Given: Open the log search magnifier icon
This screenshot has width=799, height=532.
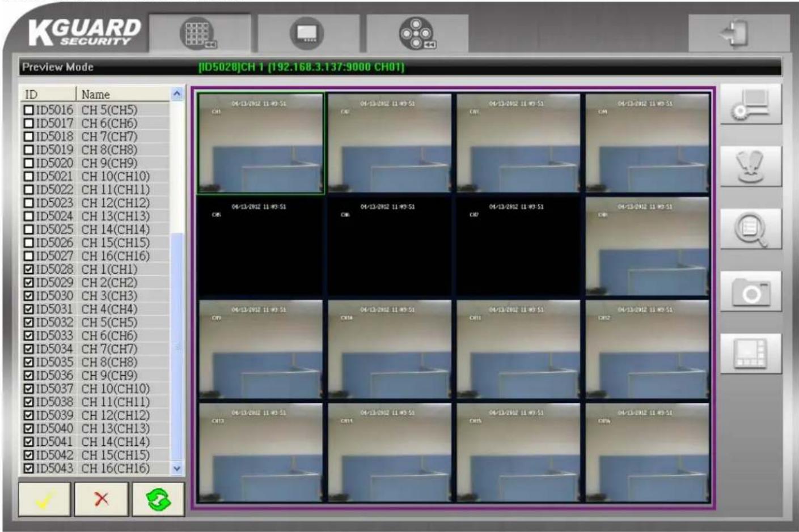Looking at the screenshot, I should (751, 229).
